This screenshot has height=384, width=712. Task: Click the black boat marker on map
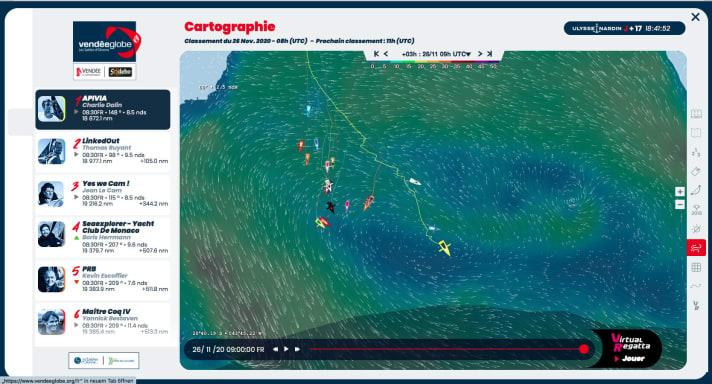(331, 207)
